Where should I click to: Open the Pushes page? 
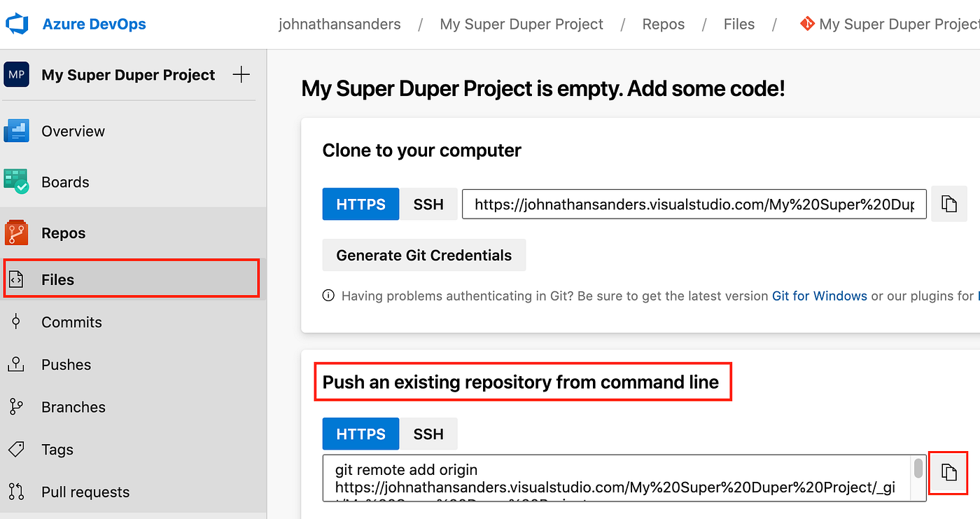66,365
